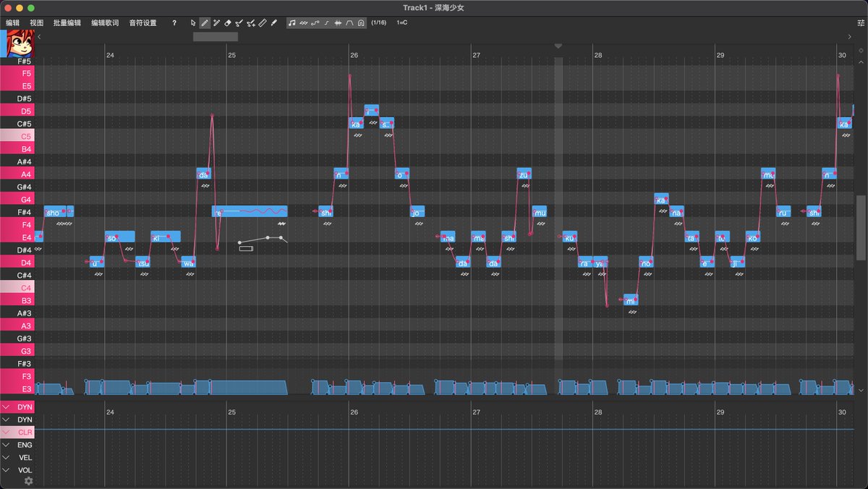Image resolution: width=868 pixels, height=489 pixels.
Task: Click measure 29 on the piano roll ruler
Action: (x=720, y=55)
